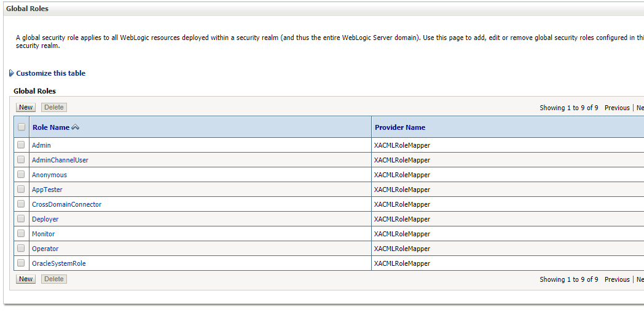
Task: Check the AdminChannelUser role checkbox
Action: pyautogui.click(x=21, y=159)
